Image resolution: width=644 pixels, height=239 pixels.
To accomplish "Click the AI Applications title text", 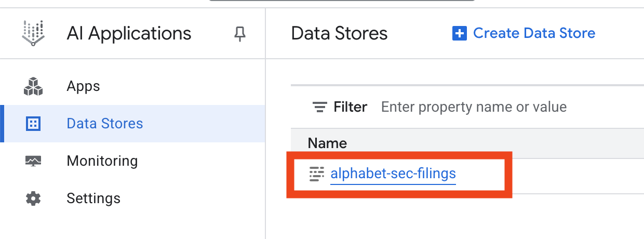I will tap(129, 34).
